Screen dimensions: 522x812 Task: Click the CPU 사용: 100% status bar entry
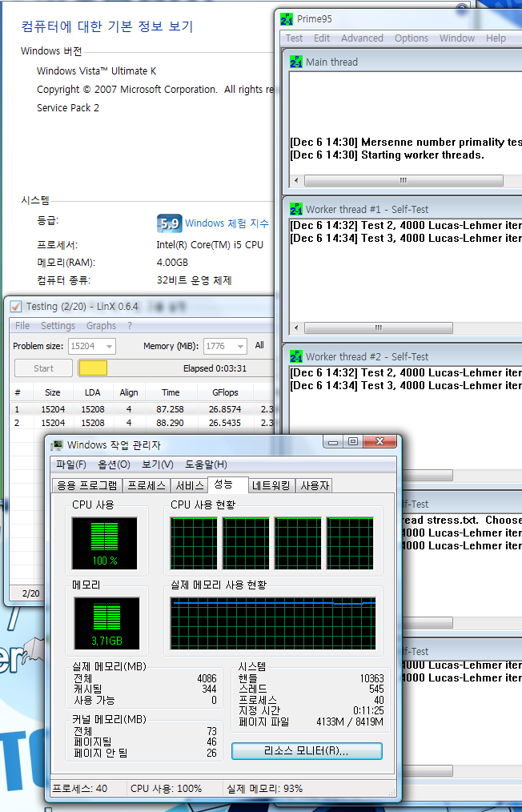[x=167, y=789]
